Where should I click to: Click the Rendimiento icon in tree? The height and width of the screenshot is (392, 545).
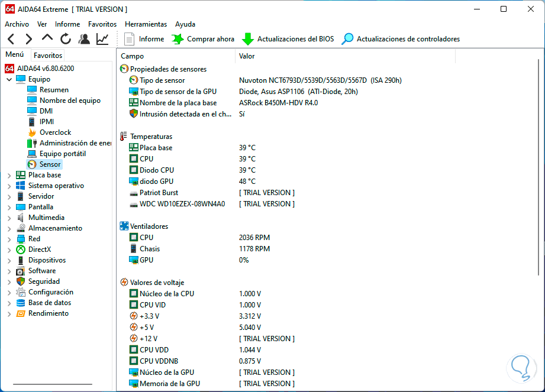(x=21, y=313)
